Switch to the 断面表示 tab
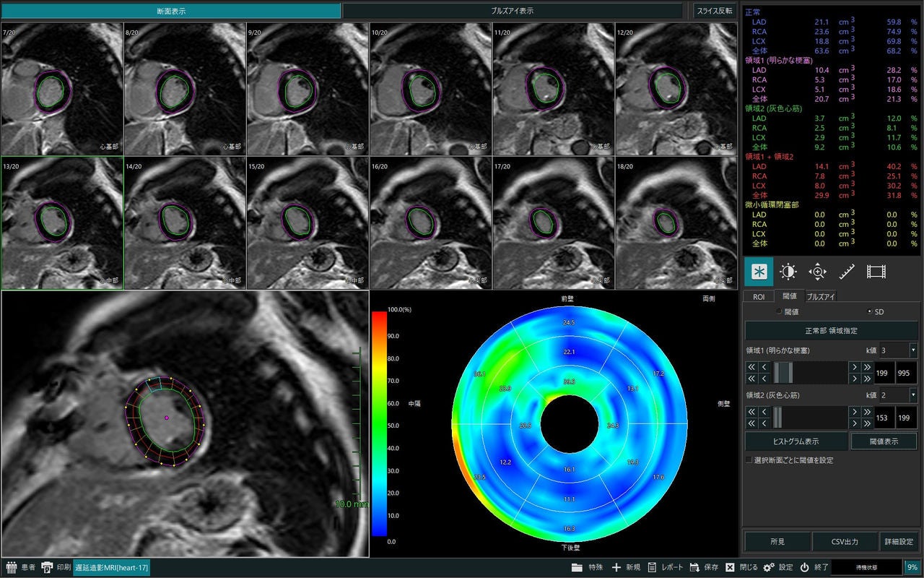The image size is (924, 578). coord(171,11)
